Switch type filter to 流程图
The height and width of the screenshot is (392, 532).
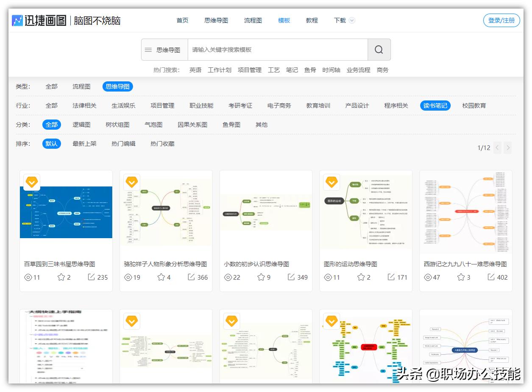[x=82, y=86]
